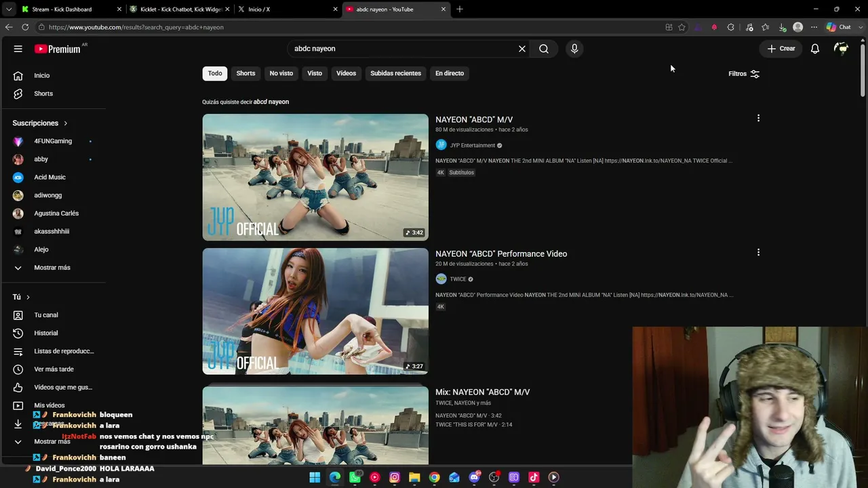Image resolution: width=868 pixels, height=488 pixels.
Task: Filter results by Shorts chip
Action: click(245, 73)
